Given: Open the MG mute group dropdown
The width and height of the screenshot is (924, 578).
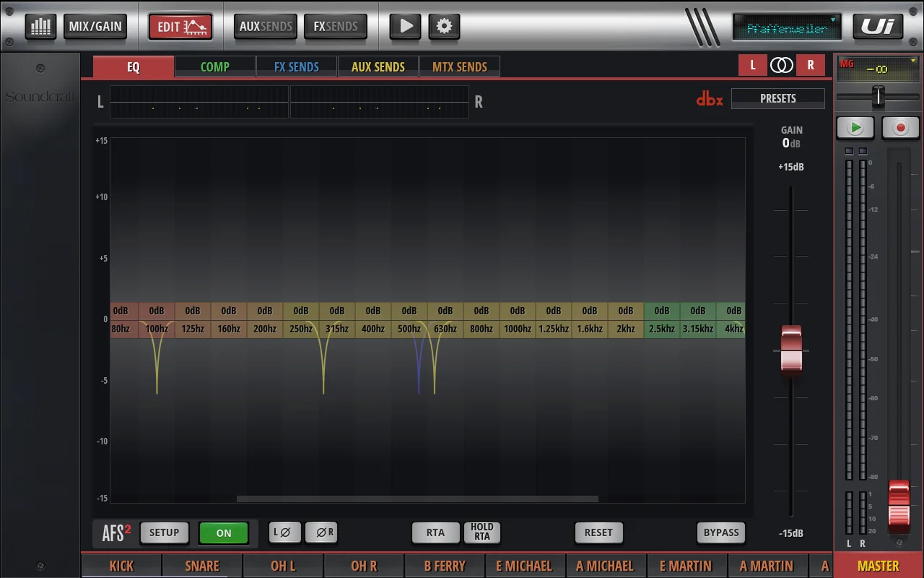Looking at the screenshot, I should coord(878,69).
